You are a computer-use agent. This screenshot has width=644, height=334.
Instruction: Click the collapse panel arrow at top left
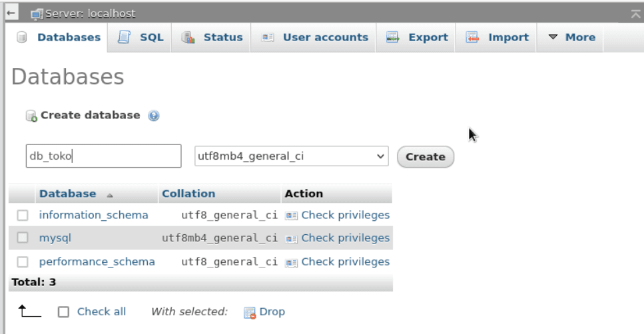(8, 13)
